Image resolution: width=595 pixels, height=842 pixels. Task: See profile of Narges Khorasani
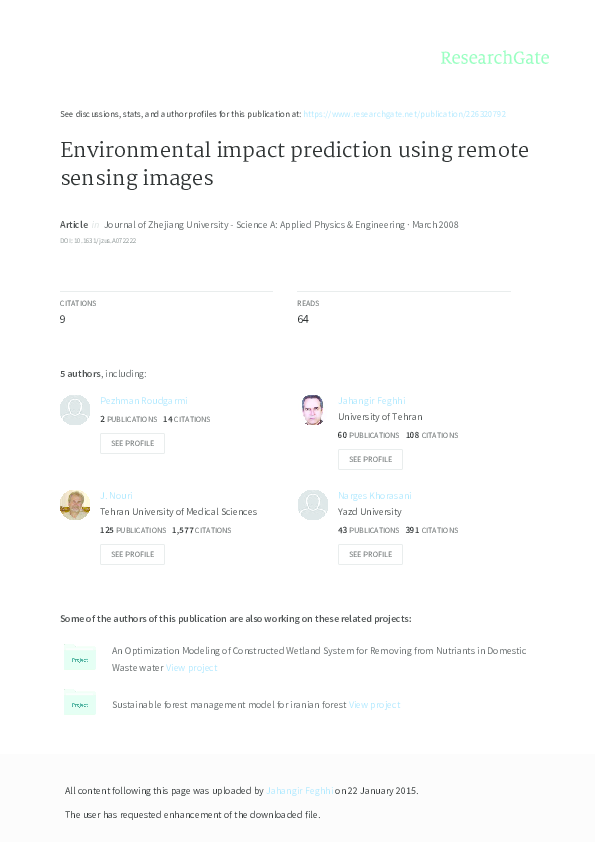click(x=370, y=554)
